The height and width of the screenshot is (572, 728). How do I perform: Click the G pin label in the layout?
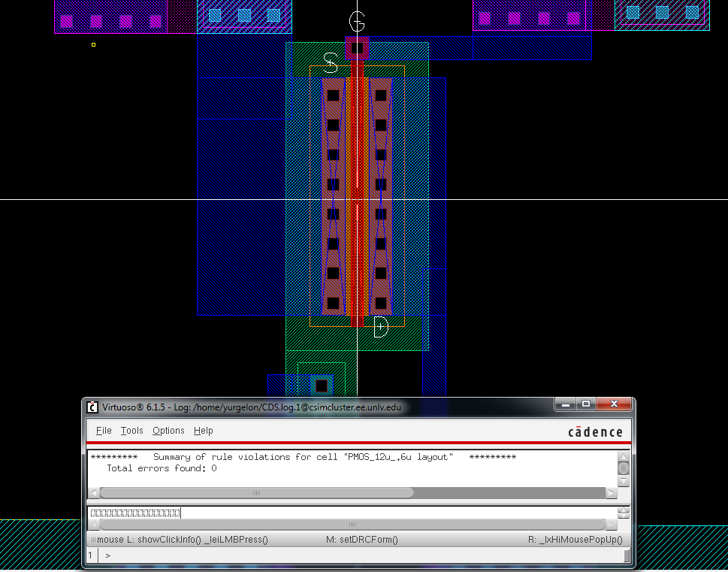357,21
